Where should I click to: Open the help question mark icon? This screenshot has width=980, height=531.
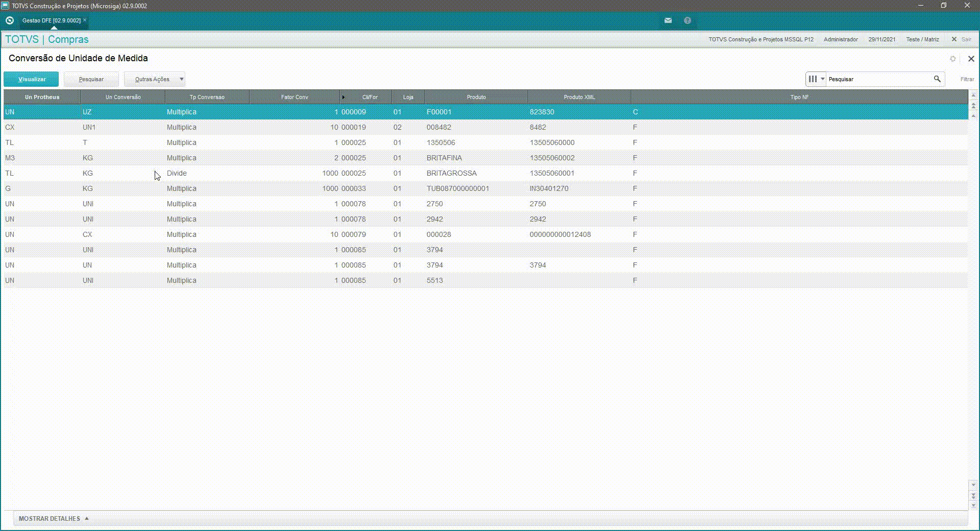pos(688,20)
